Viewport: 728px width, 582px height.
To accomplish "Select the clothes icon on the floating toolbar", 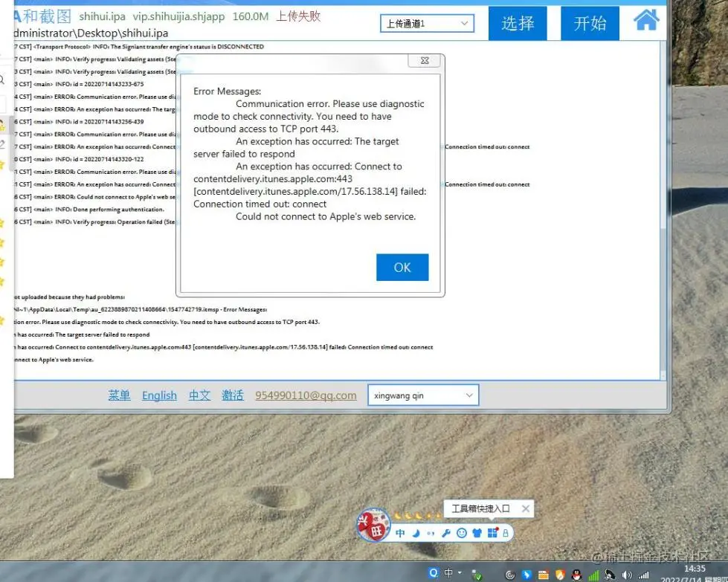I will tap(477, 533).
